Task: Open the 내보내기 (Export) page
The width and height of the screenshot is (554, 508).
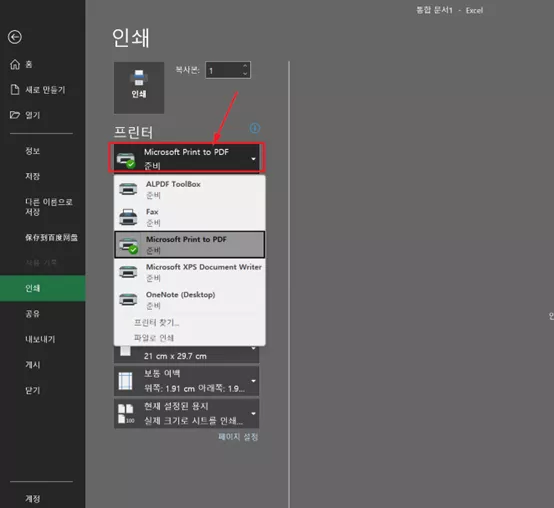Action: point(40,339)
